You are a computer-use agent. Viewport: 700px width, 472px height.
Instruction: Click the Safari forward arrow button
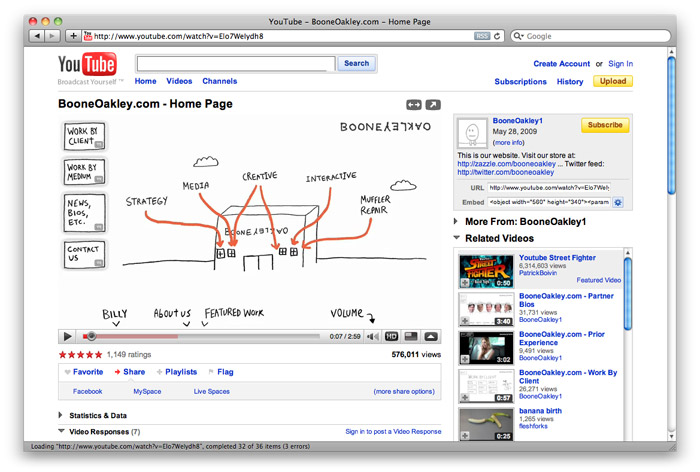52,36
